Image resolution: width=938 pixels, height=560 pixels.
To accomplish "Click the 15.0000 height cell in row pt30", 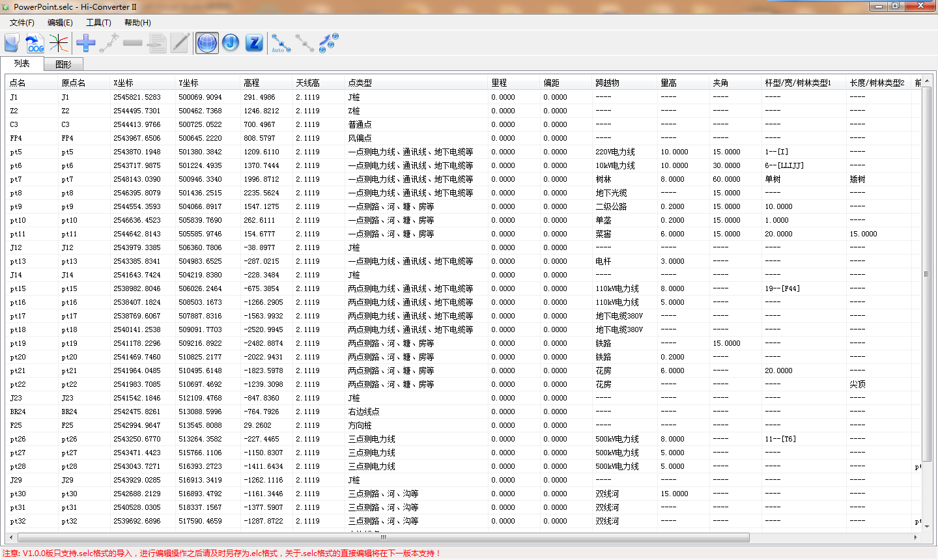I will tap(674, 494).
